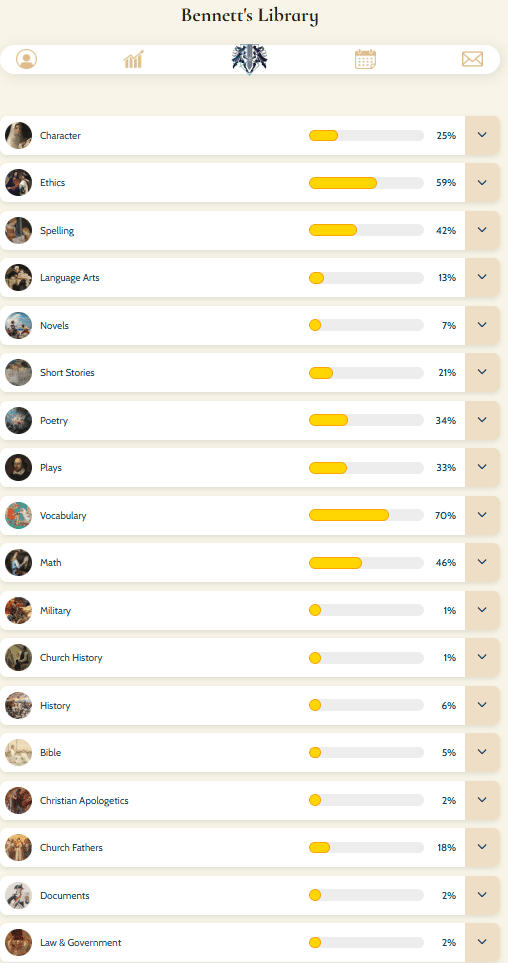Click the Bennett's Library title
The height and width of the screenshot is (963, 508).
click(249, 16)
